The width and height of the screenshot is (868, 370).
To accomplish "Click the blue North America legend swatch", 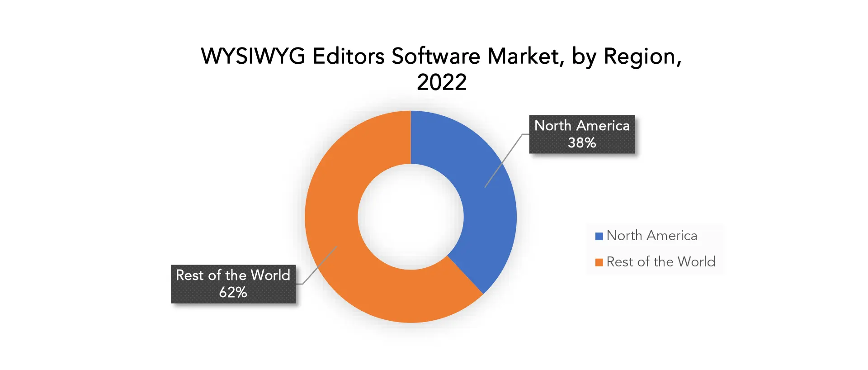I will point(599,236).
